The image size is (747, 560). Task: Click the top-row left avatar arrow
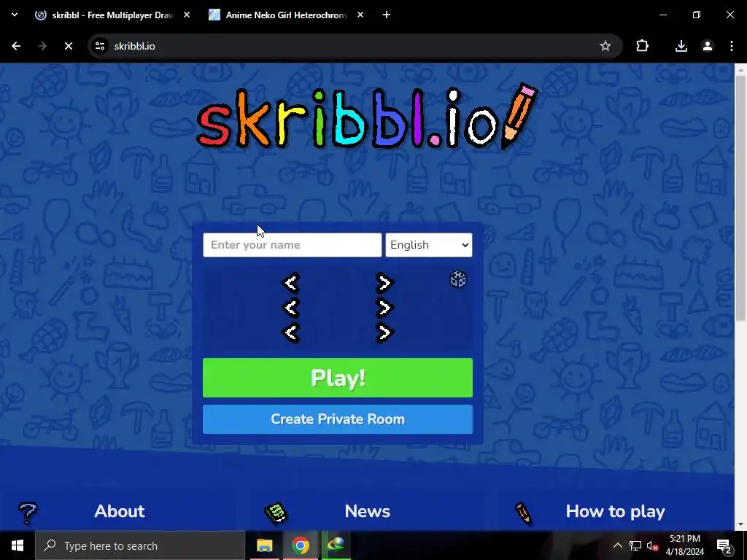point(291,283)
